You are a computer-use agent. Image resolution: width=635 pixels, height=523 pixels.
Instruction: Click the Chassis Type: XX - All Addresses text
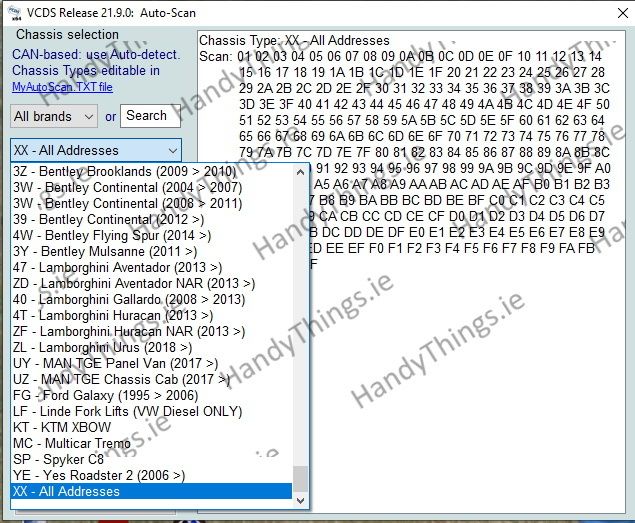294,41
